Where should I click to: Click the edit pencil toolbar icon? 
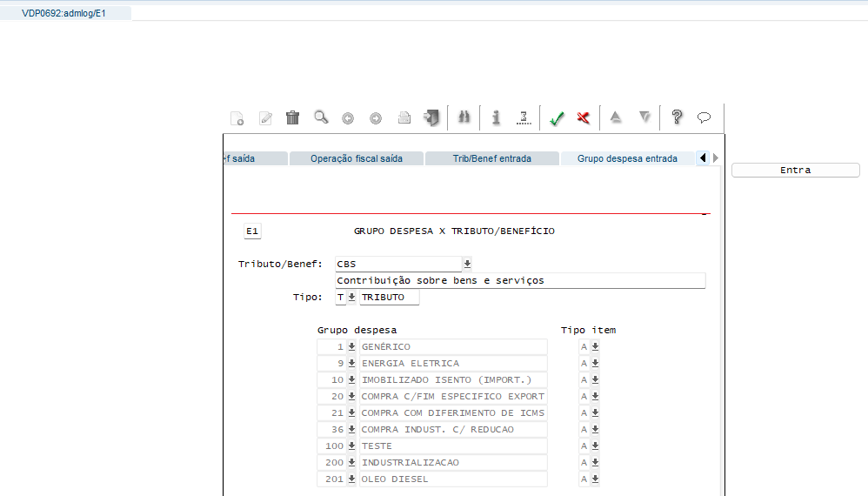tap(266, 118)
